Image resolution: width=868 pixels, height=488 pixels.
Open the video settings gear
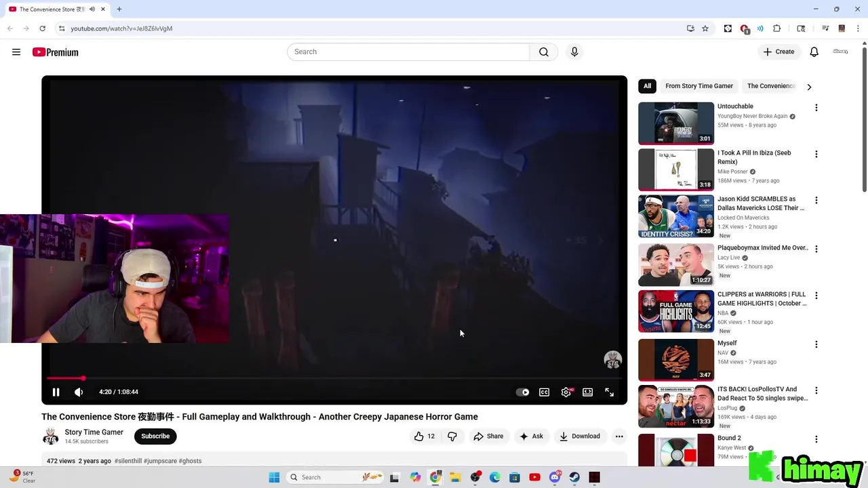[x=566, y=392]
